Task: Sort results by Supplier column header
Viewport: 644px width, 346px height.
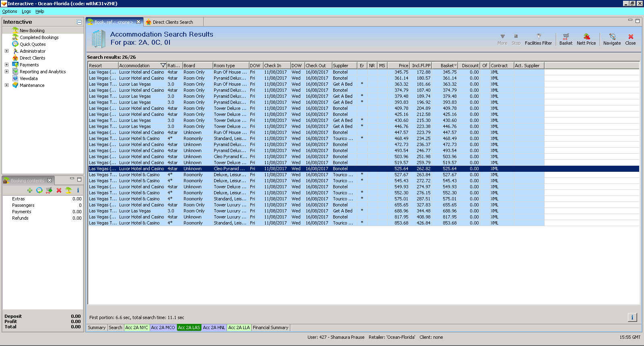Action: [x=345, y=66]
